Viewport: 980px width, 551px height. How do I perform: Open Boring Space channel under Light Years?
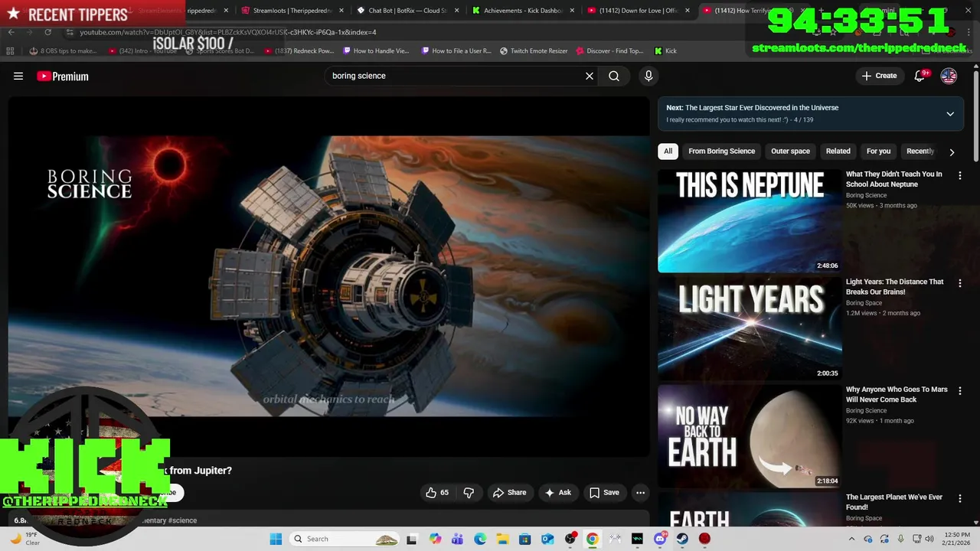(864, 303)
